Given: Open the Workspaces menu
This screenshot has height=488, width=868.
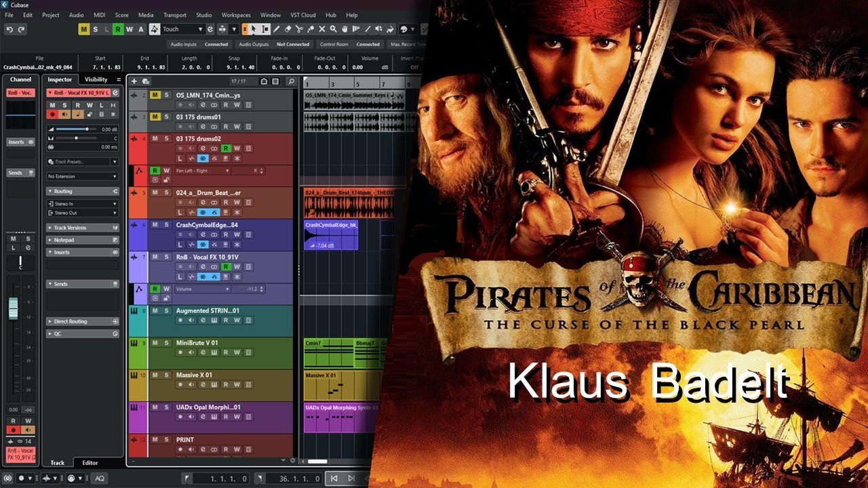Looking at the screenshot, I should coord(236,15).
